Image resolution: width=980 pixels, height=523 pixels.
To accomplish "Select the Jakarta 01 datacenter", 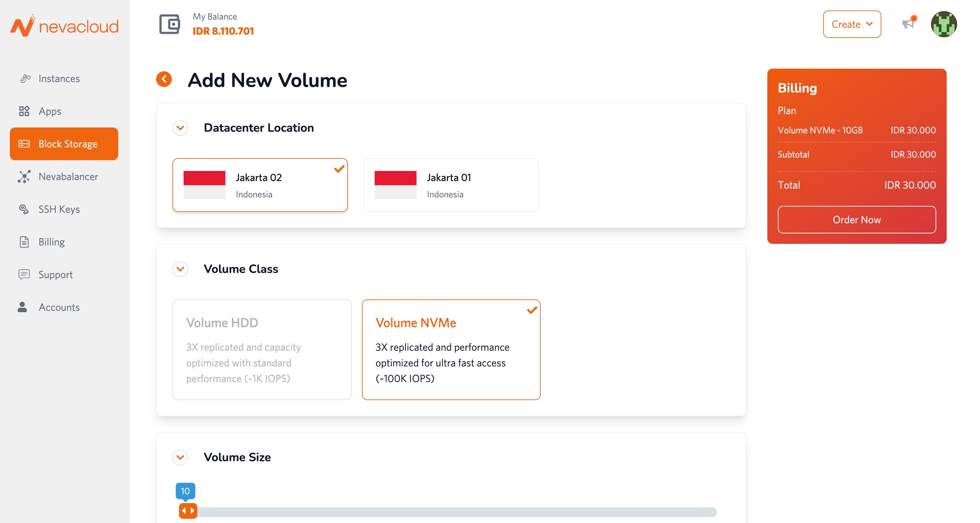I will click(451, 185).
